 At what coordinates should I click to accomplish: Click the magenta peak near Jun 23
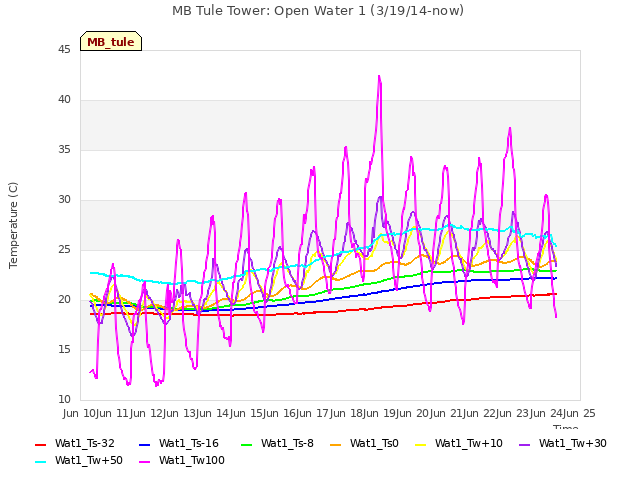coord(510,129)
